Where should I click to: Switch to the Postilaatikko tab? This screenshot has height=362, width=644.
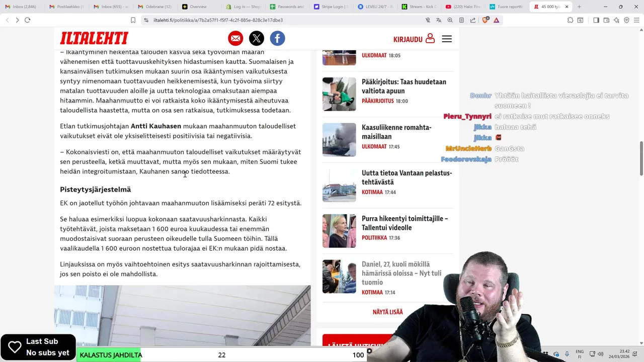point(66,7)
